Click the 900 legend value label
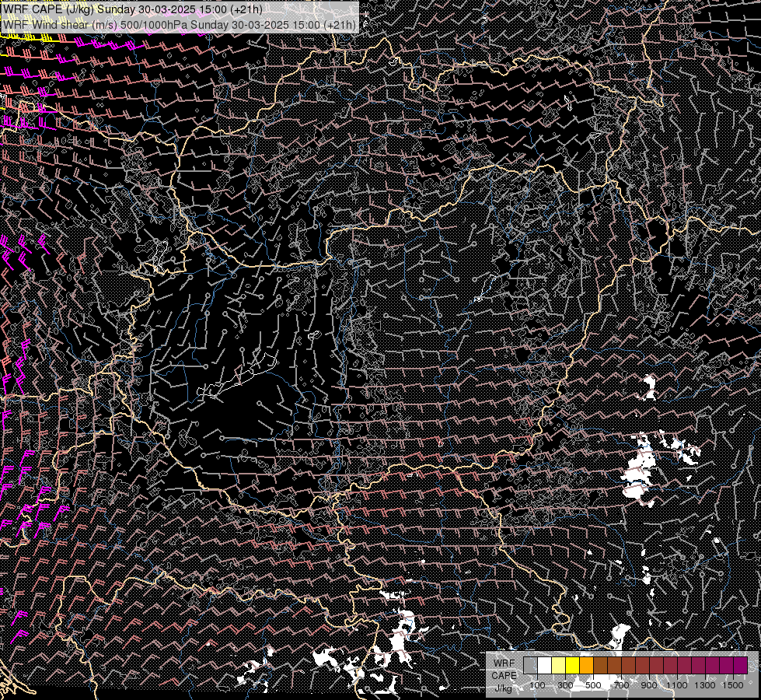This screenshot has width=761, height=700. pos(649,685)
